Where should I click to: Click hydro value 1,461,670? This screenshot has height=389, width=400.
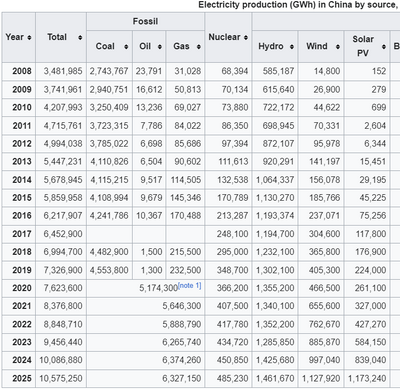(275, 379)
